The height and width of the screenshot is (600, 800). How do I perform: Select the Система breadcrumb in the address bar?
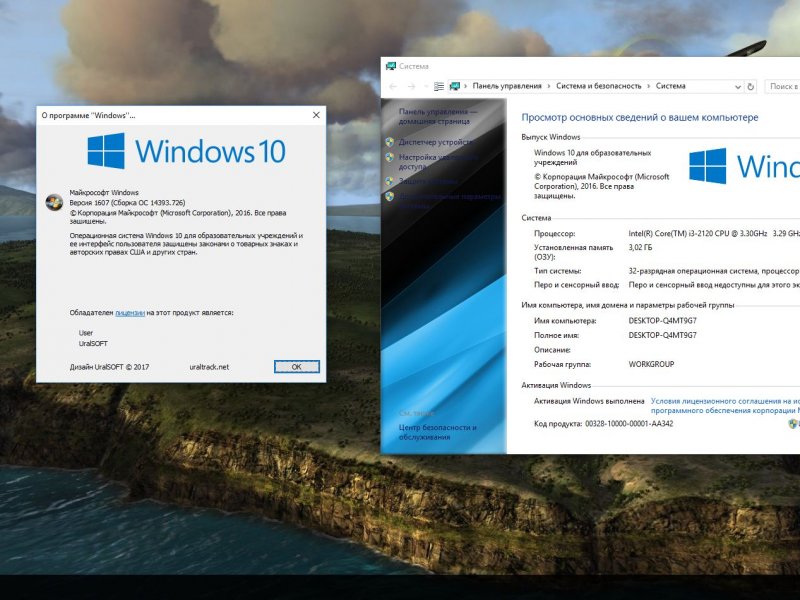[x=670, y=86]
